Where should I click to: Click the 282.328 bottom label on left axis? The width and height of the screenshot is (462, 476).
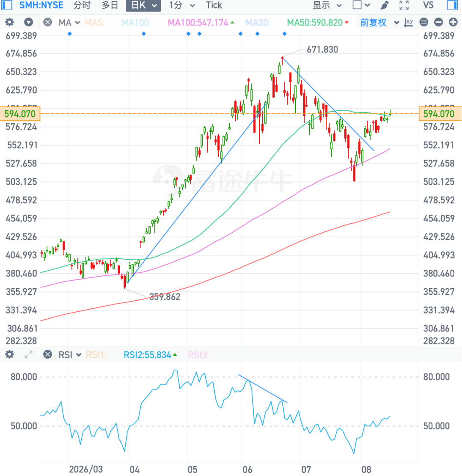pos(21,341)
